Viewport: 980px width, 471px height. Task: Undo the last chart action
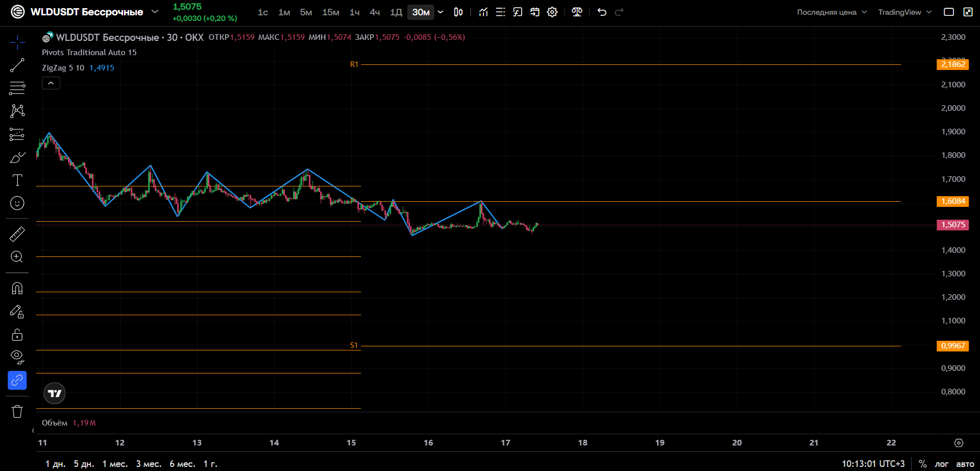(x=602, y=12)
